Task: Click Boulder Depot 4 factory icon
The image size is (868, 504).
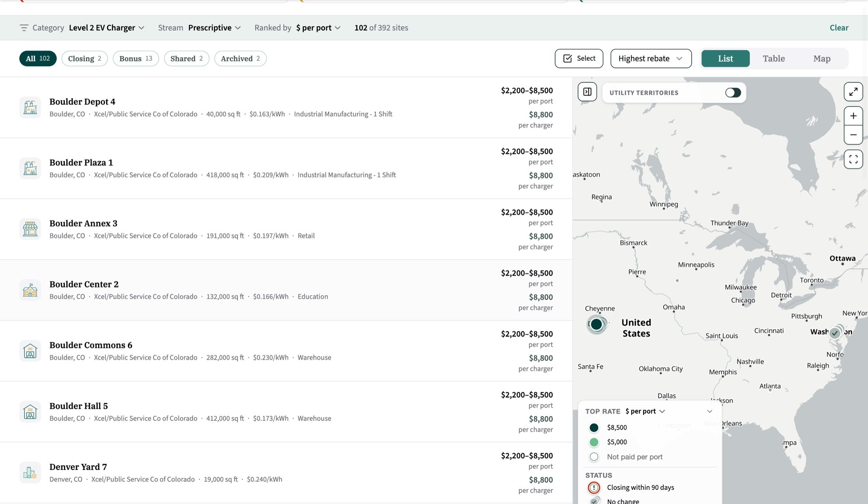Action: coord(30,107)
